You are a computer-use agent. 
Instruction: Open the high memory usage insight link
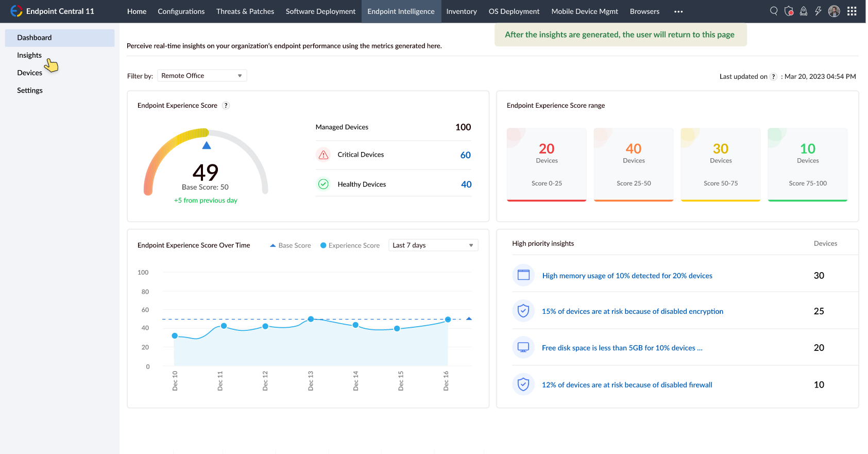(x=627, y=276)
